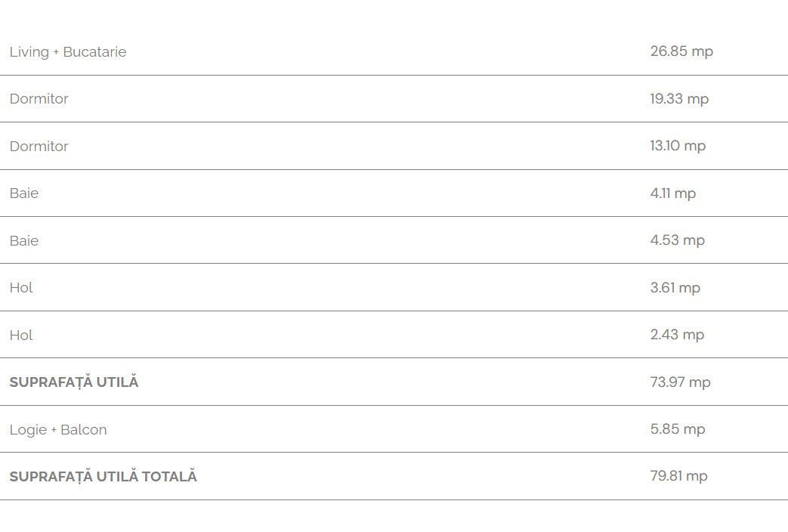The width and height of the screenshot is (788, 532).
Task: Click the bold "SUPRAFAȚĂ UTILĂ" label beside 73.97 mp
Action: click(74, 382)
